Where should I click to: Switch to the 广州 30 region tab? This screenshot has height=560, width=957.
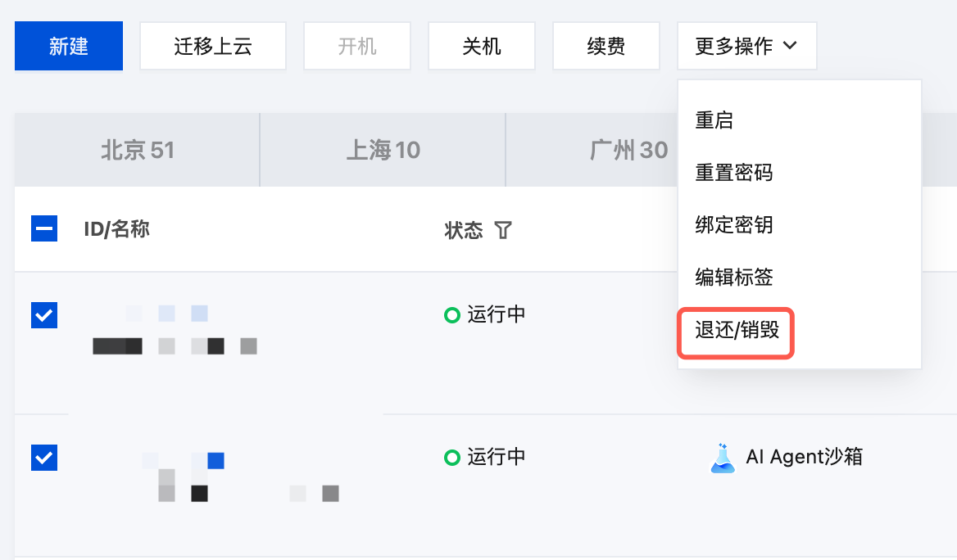click(628, 151)
